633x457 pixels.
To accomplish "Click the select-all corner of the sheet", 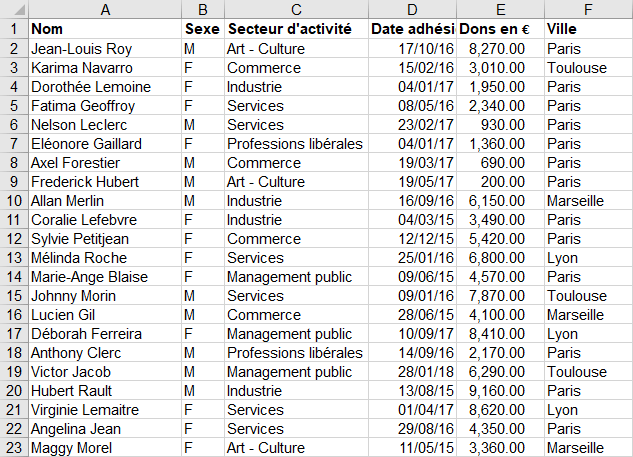I will [14, 9].
